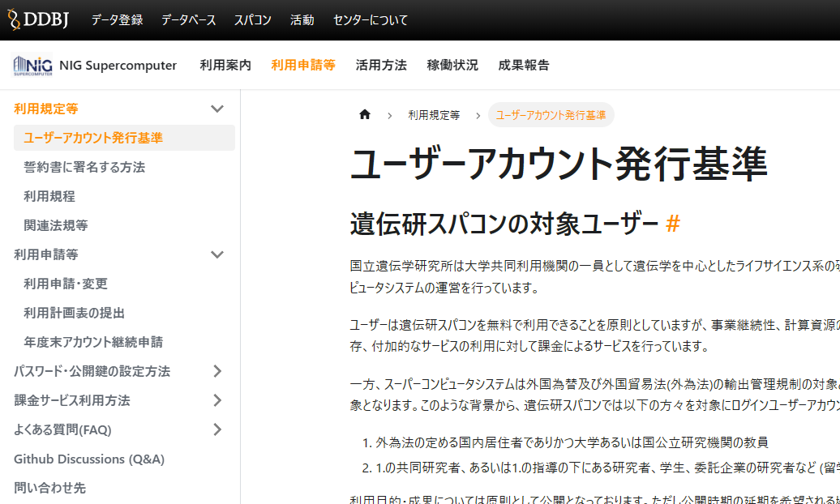The image size is (840, 504).
Task: Open the 成果報告 navigation tab
Action: coord(524,66)
